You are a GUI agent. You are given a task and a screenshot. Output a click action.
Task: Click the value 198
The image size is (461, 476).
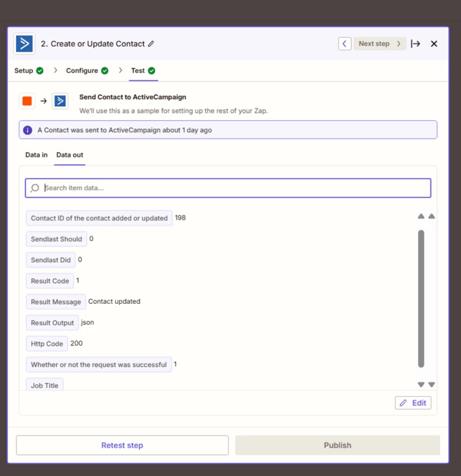tap(180, 218)
